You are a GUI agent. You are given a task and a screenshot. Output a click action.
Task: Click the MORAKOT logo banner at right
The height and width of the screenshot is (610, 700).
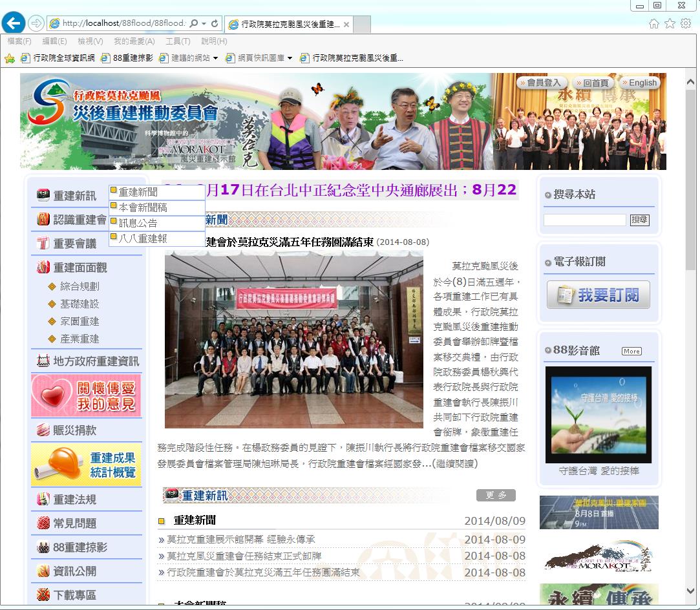tap(599, 556)
